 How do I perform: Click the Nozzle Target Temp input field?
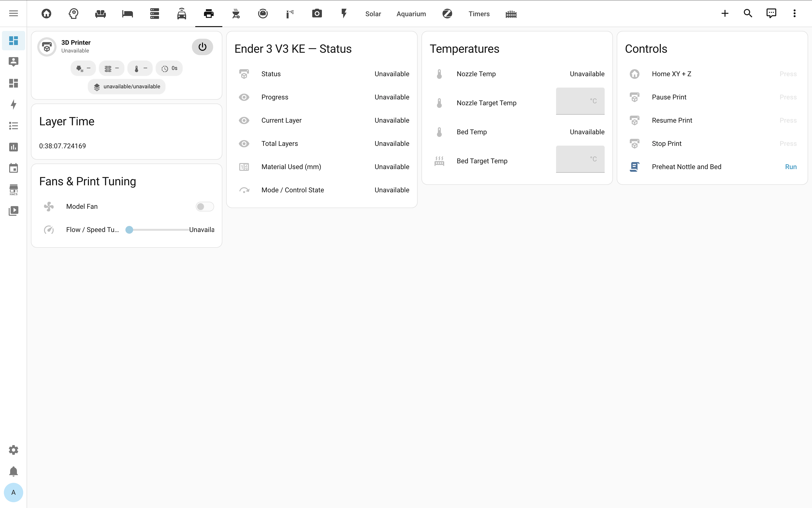pos(580,101)
